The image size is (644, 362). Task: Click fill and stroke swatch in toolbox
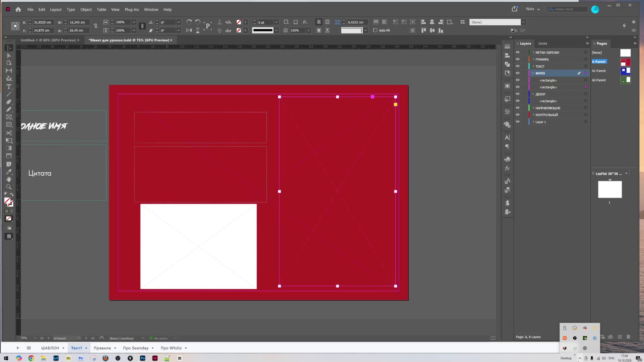tap(9, 202)
